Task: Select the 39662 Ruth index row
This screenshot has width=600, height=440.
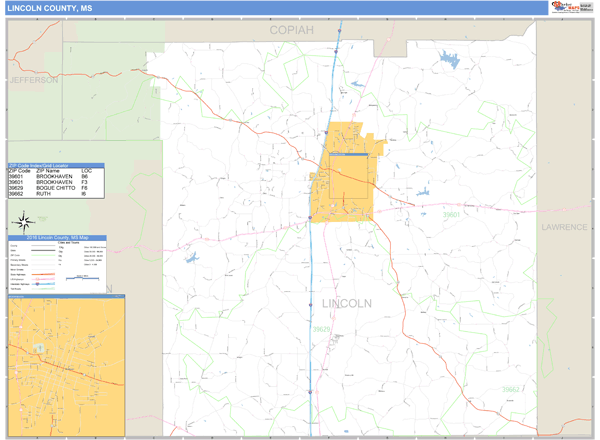Action: 56,194
